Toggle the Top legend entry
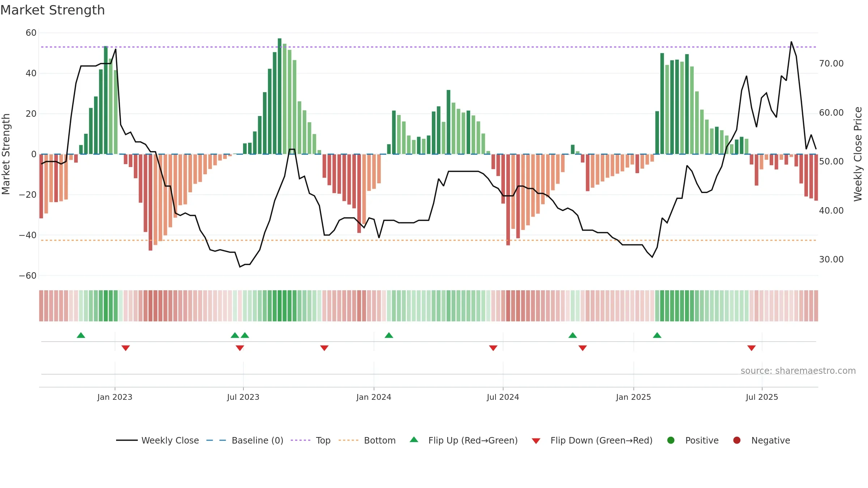The image size is (868, 488). point(311,440)
